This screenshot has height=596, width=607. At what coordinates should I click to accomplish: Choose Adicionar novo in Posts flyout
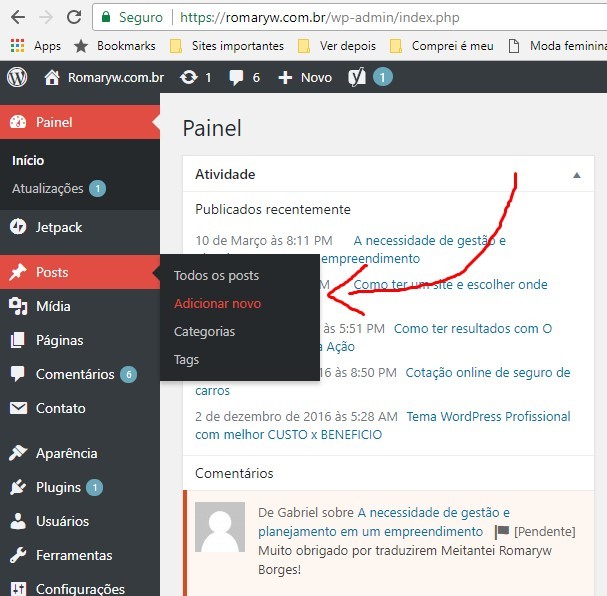pyautogui.click(x=218, y=303)
